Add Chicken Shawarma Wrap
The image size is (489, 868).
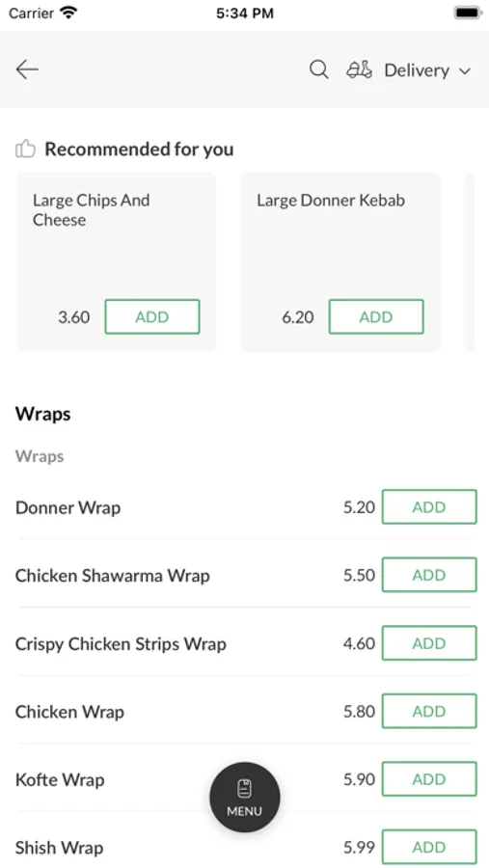pos(429,575)
